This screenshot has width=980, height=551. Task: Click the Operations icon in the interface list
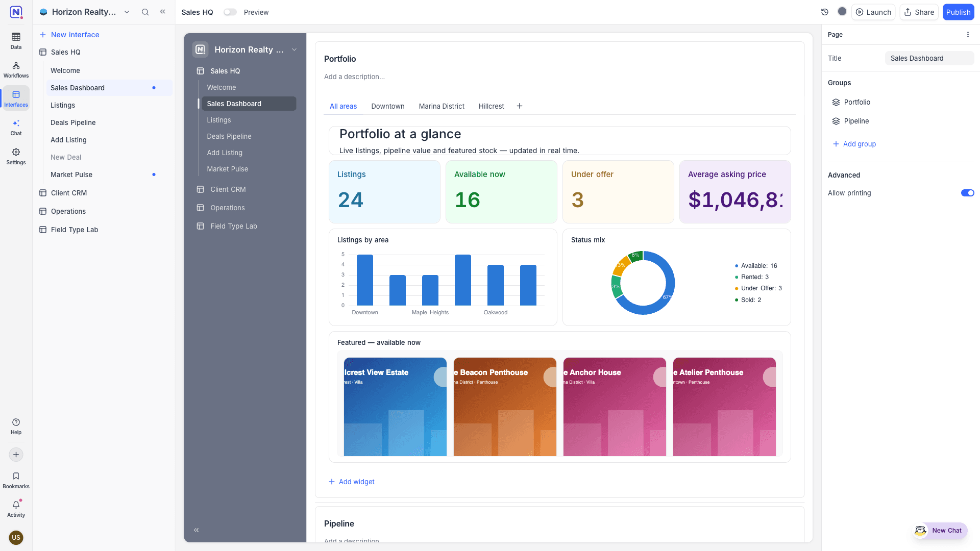coord(43,211)
